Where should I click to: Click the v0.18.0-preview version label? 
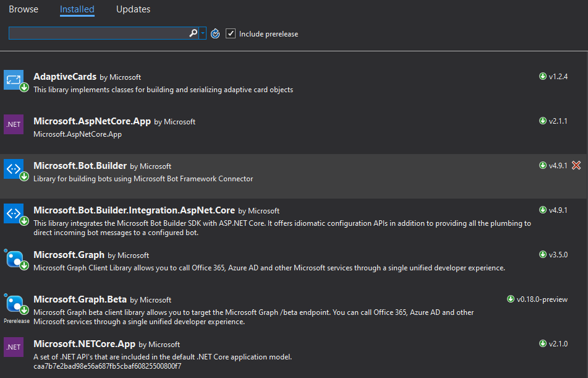coord(542,299)
